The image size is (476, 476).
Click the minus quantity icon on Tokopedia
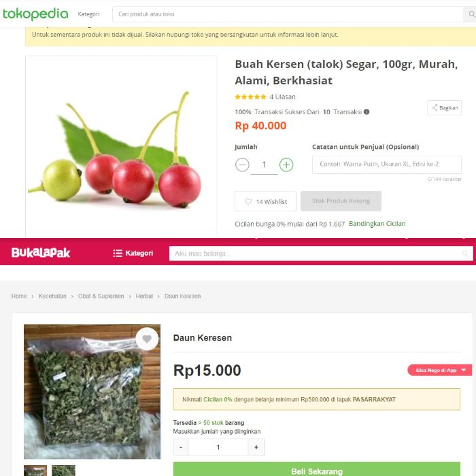243,165
